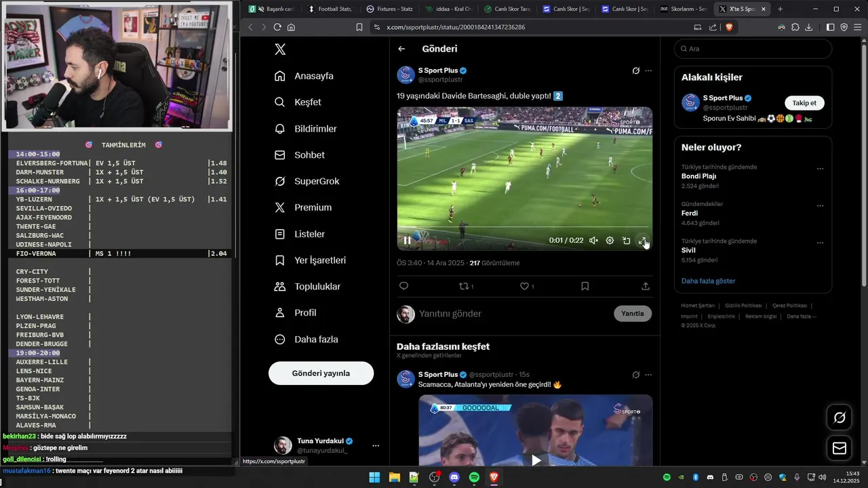Image resolution: width=868 pixels, height=488 pixels.
Task: Open video playback settings gear
Action: [610, 240]
